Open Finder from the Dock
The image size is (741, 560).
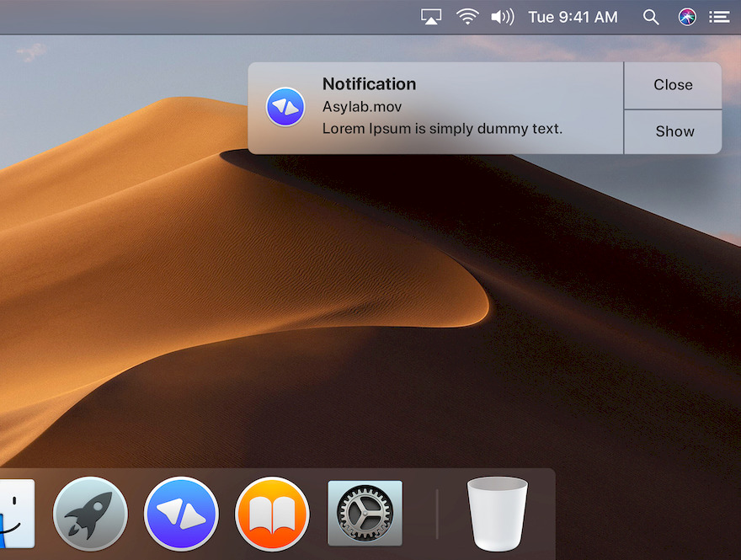click(17, 514)
